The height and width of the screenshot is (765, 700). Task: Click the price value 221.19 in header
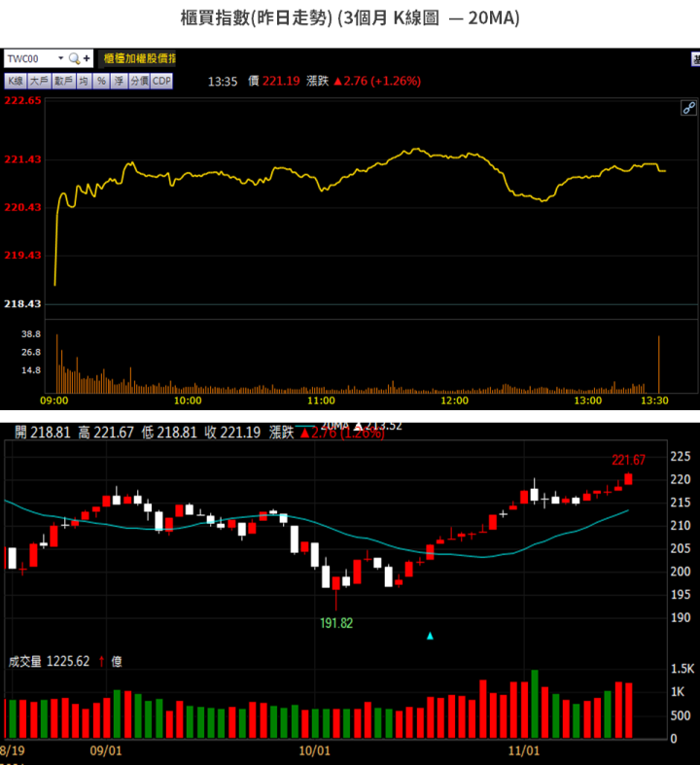[281, 81]
